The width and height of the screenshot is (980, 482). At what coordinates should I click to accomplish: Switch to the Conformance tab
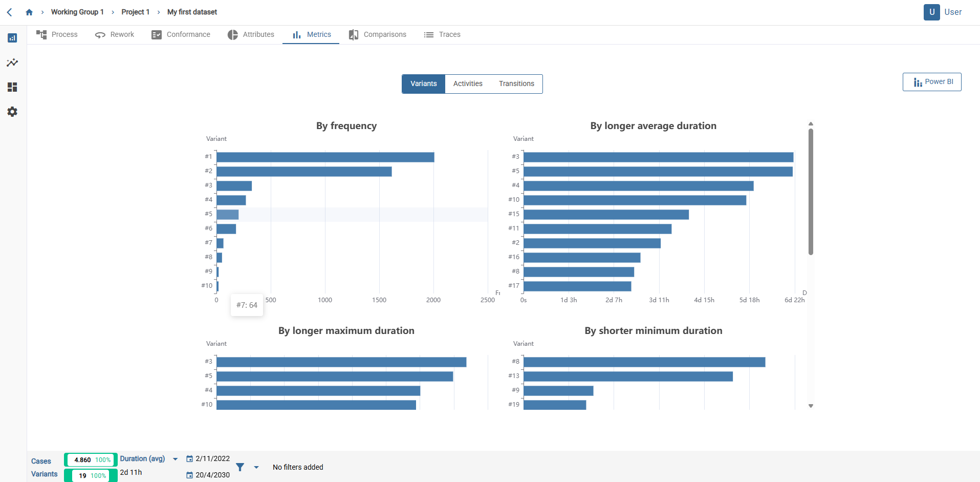[181, 34]
